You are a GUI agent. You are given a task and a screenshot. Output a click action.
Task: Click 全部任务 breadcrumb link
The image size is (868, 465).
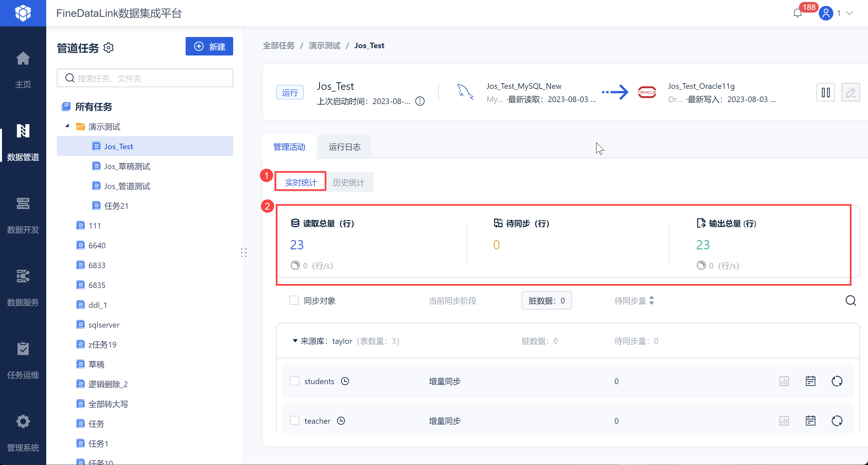coord(278,46)
